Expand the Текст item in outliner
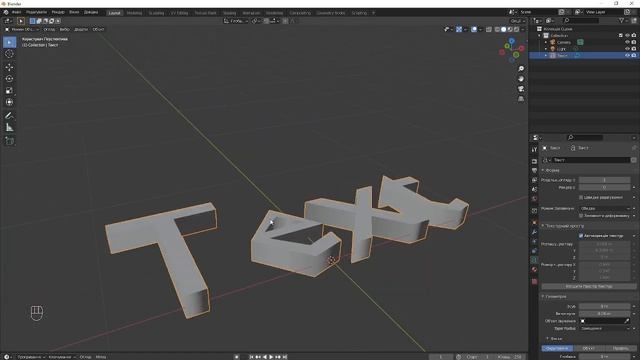The width and height of the screenshot is (640, 360). coord(546,55)
